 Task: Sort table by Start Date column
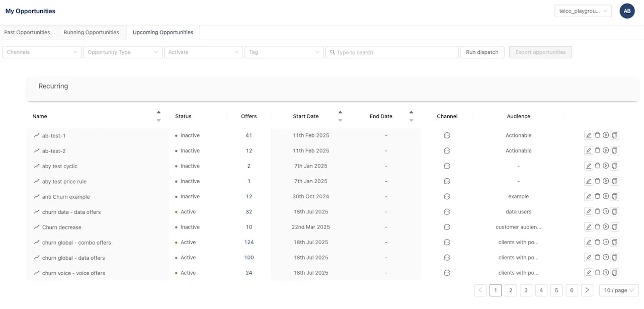(306, 116)
